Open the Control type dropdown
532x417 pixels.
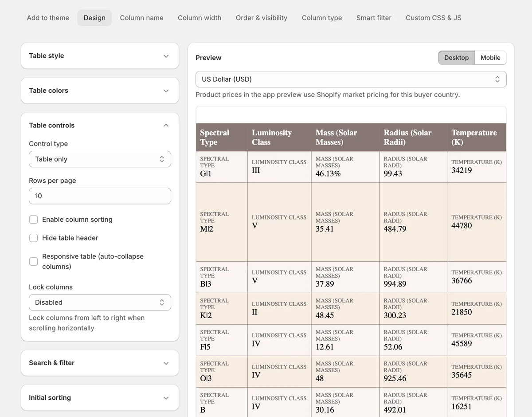coord(100,159)
